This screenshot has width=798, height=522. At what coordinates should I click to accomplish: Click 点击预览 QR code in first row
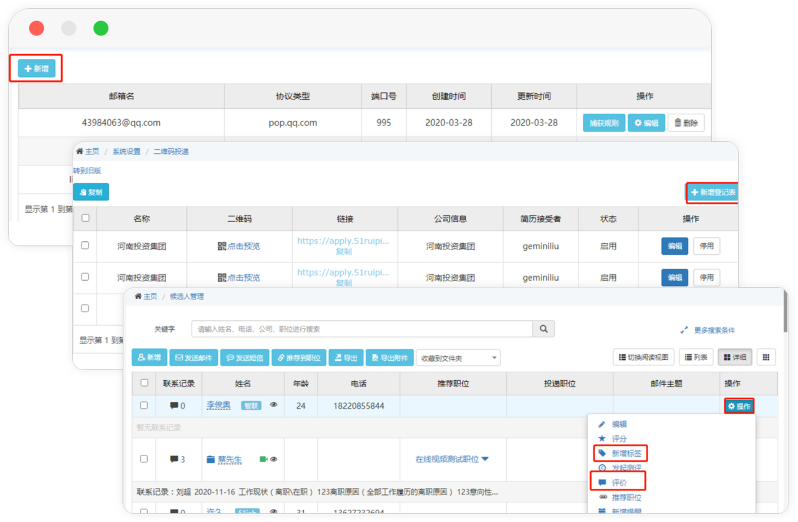click(238, 245)
